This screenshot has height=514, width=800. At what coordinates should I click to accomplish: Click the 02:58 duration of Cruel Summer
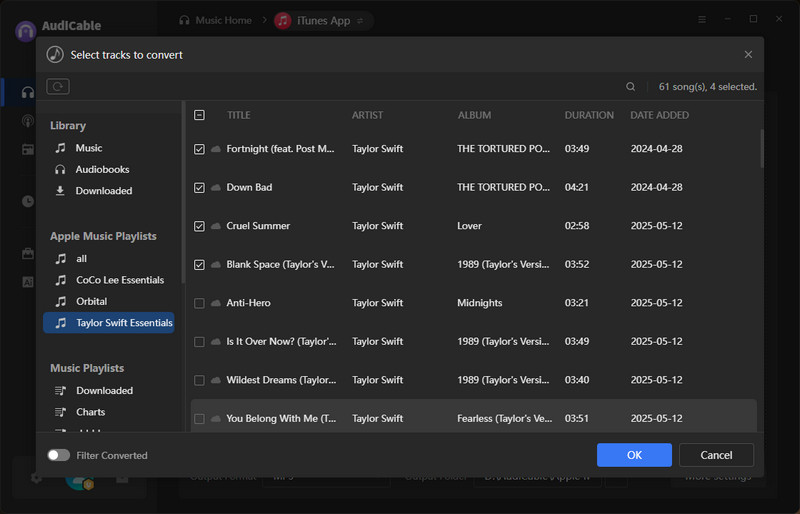point(577,226)
